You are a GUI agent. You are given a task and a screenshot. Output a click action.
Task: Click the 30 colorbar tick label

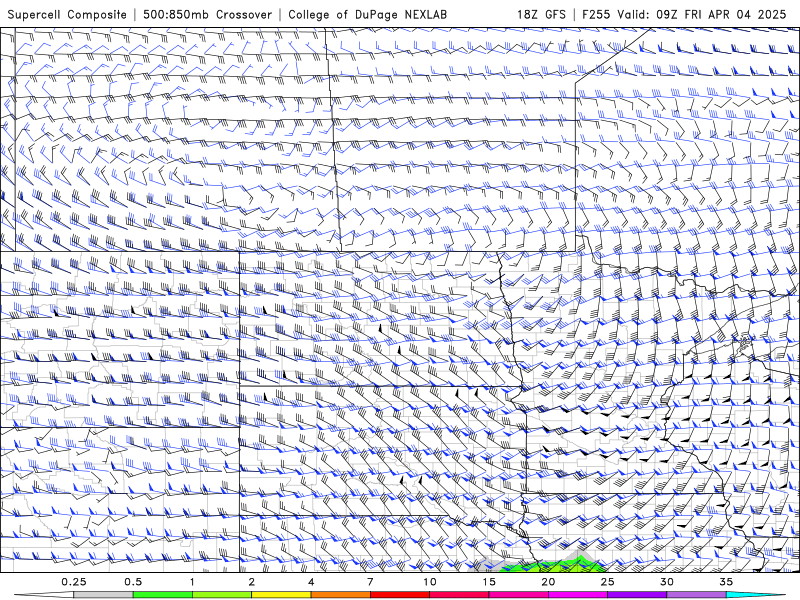coord(667,582)
